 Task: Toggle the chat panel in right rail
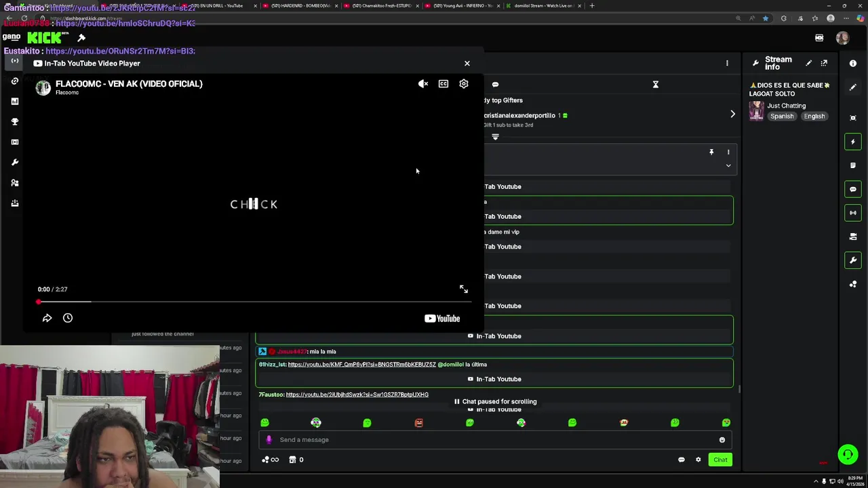pos(853,189)
